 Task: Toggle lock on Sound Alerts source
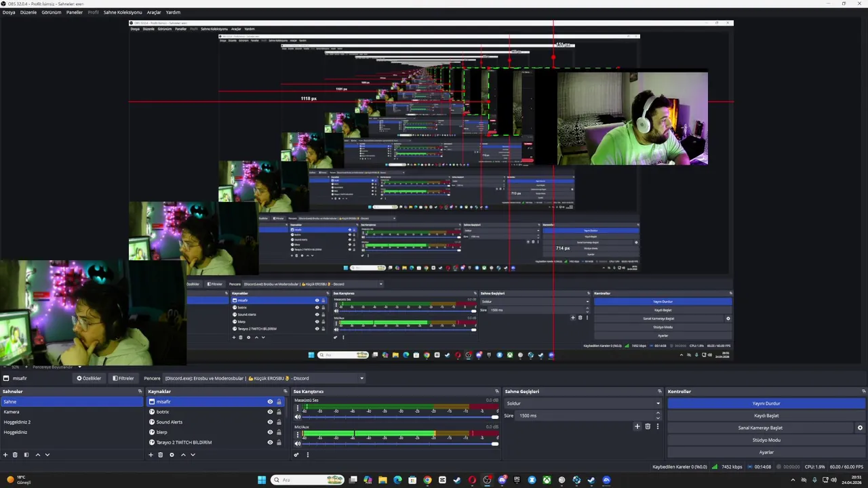click(x=279, y=422)
